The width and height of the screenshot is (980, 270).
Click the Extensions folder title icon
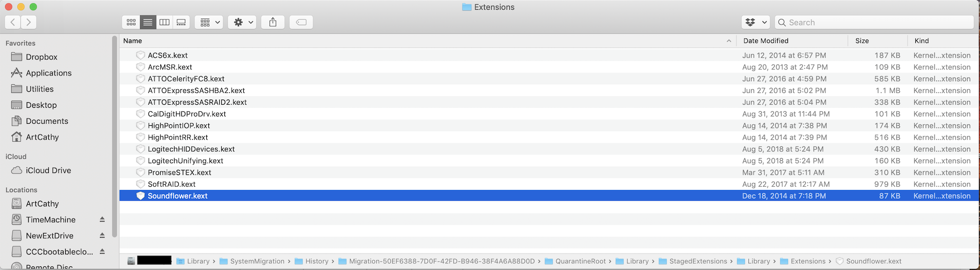tap(467, 7)
